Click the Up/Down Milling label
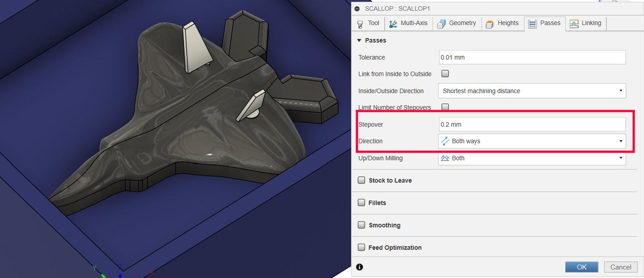Viewport: 644px width, 278px height. (380, 158)
